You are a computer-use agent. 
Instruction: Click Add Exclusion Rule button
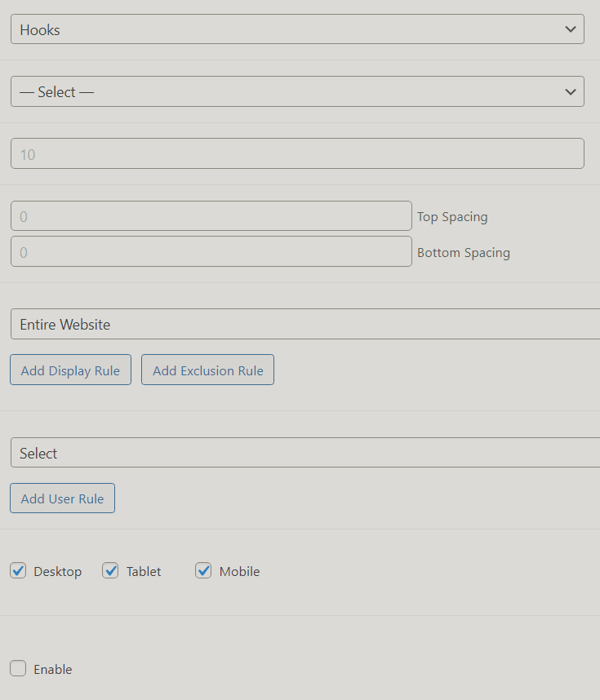click(207, 370)
